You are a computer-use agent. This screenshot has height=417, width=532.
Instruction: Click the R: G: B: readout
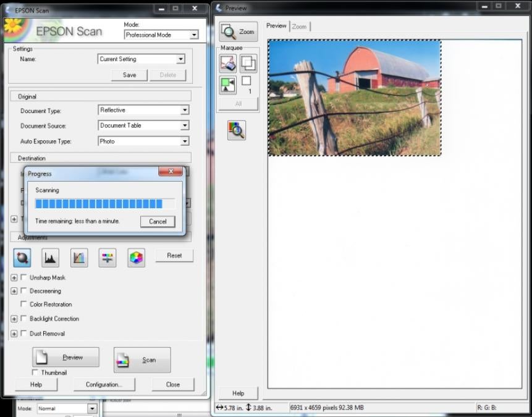486,407
